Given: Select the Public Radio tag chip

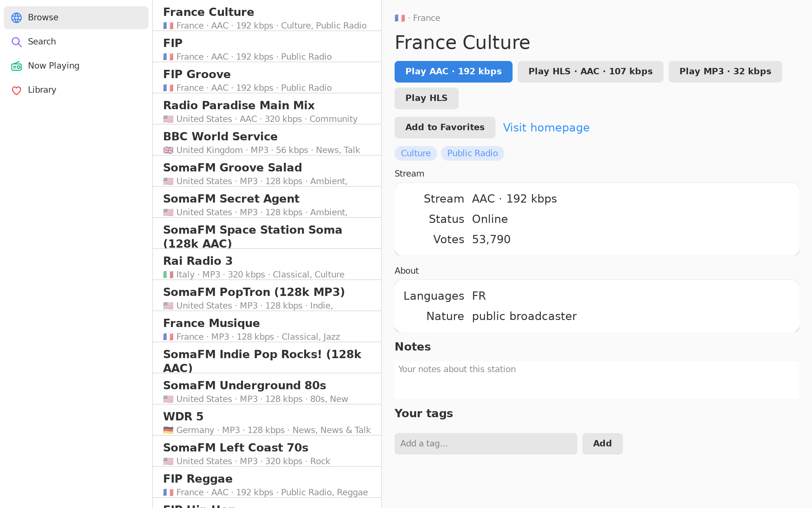Looking at the screenshot, I should (x=472, y=153).
